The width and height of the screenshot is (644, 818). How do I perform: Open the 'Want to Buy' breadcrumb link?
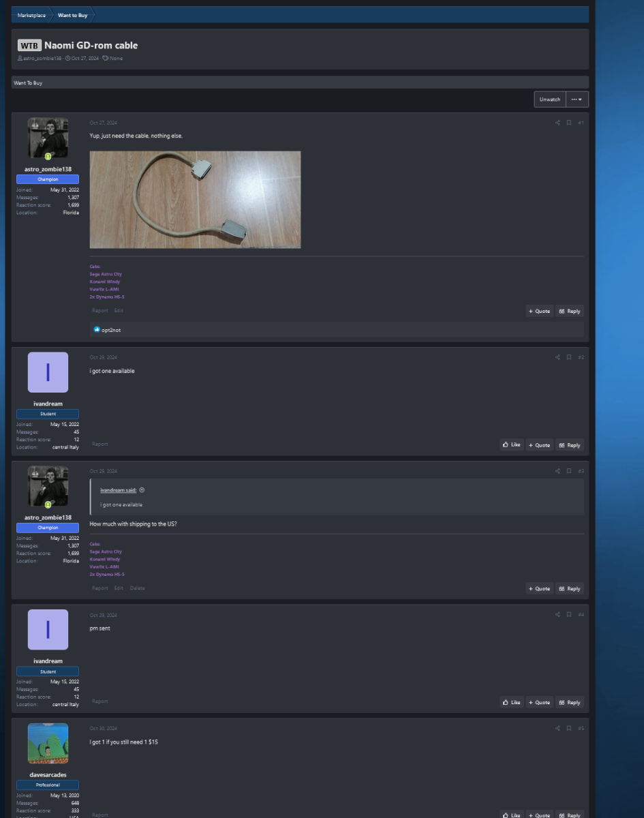(x=72, y=15)
